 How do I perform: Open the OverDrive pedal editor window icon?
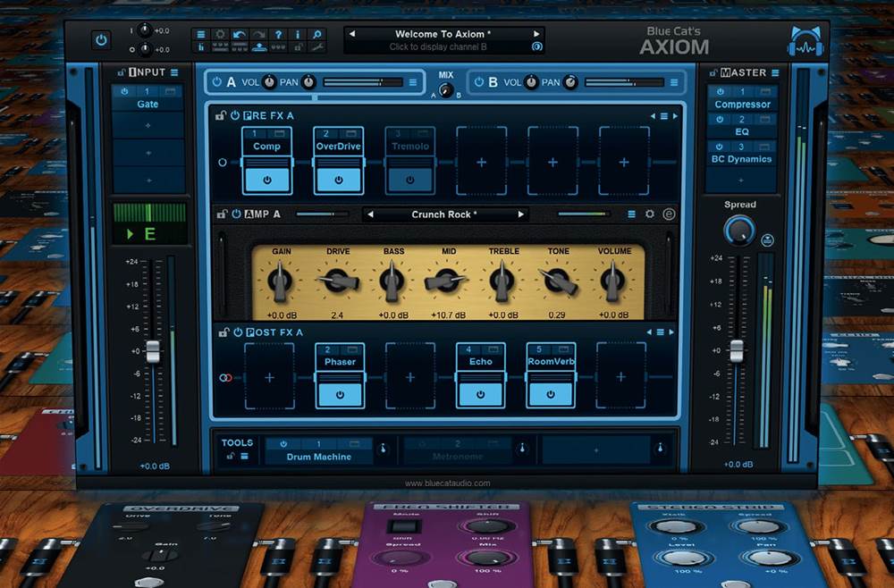click(x=351, y=133)
